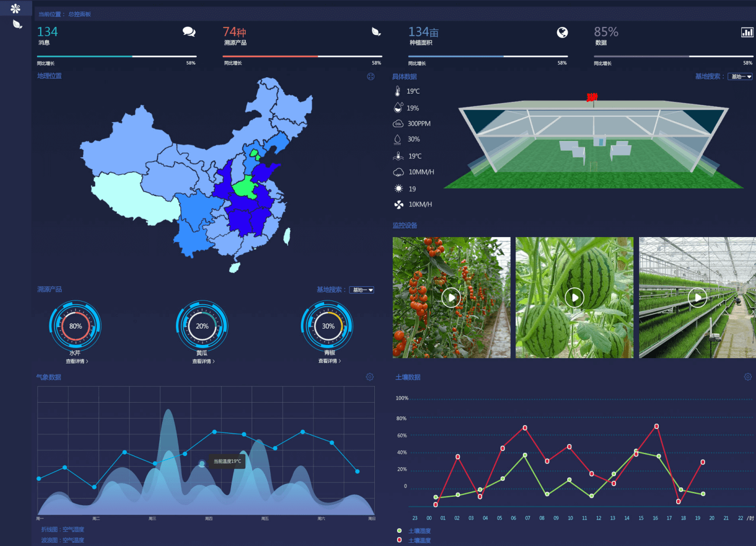This screenshot has width=756, height=546.
Task: Click the 134 消息 count
Action: point(47,32)
